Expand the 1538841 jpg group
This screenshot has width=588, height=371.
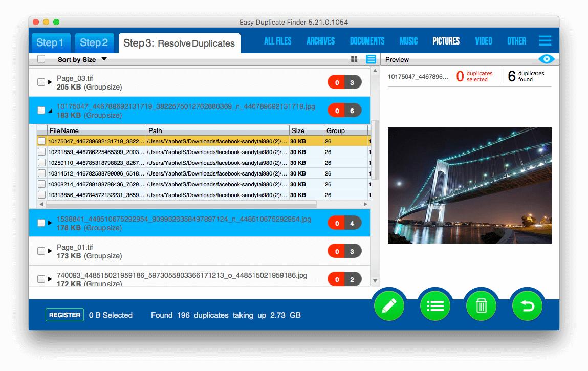(50, 223)
